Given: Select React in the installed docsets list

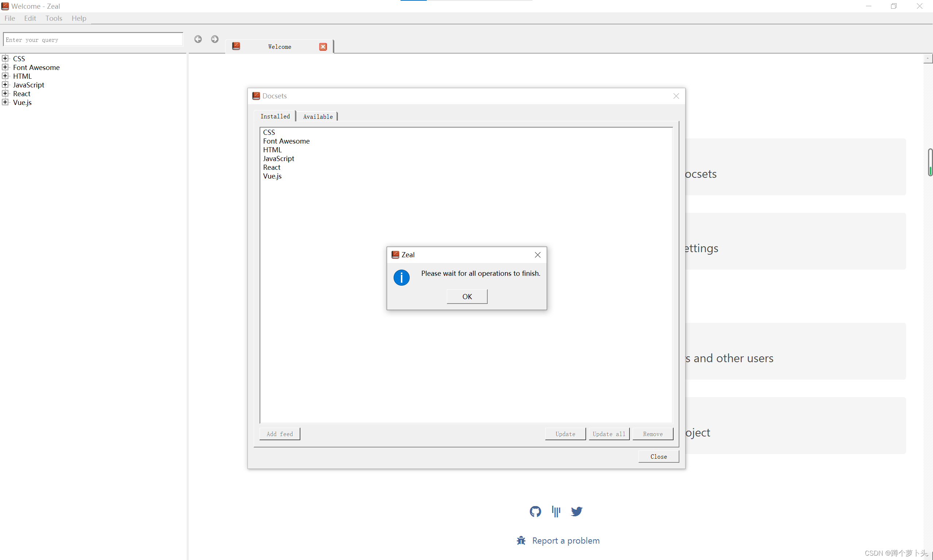Looking at the screenshot, I should coord(272,167).
